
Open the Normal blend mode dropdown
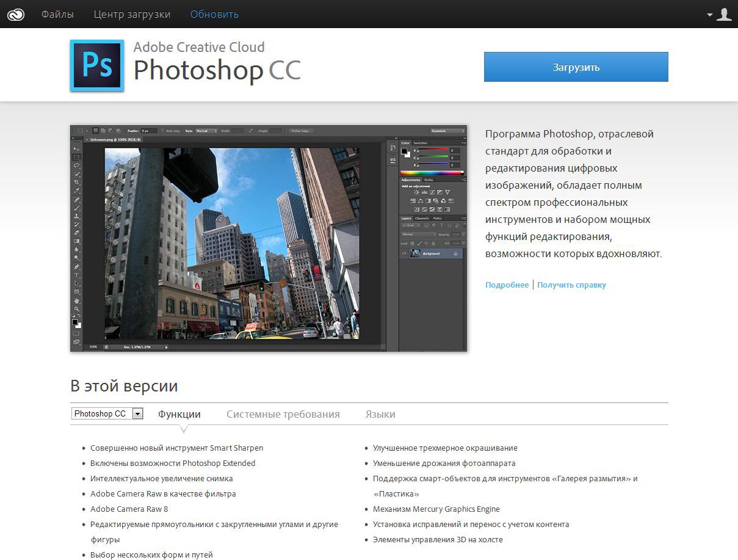point(419,235)
